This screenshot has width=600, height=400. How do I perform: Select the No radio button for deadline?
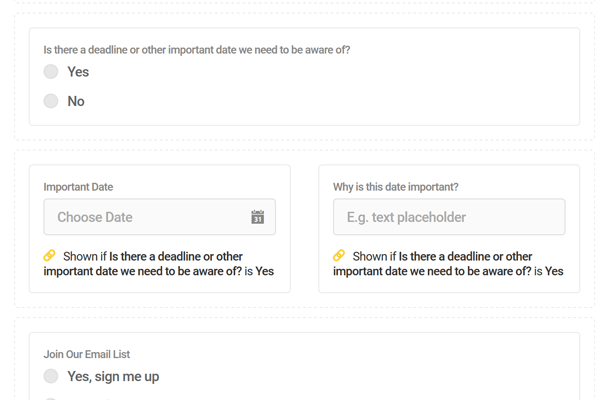coord(51,101)
